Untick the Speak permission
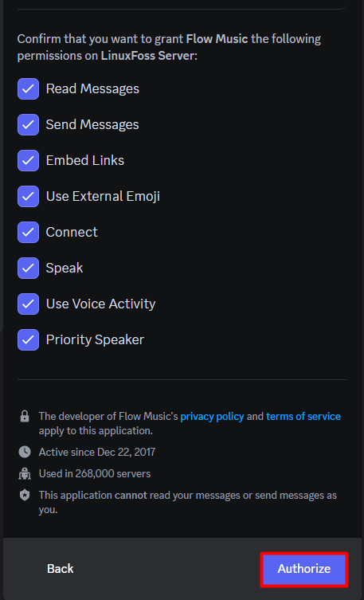 pyautogui.click(x=28, y=268)
